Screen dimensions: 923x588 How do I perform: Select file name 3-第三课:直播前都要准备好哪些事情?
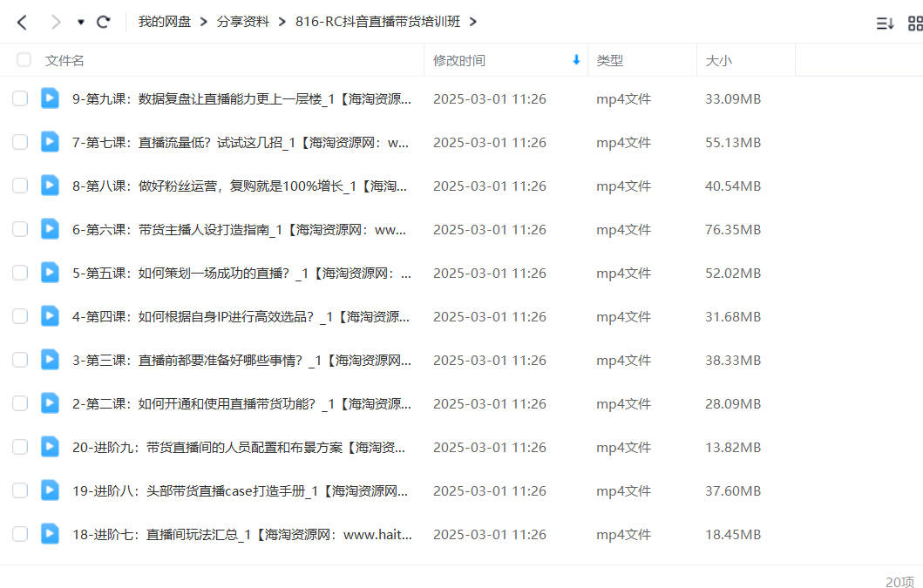(x=241, y=361)
